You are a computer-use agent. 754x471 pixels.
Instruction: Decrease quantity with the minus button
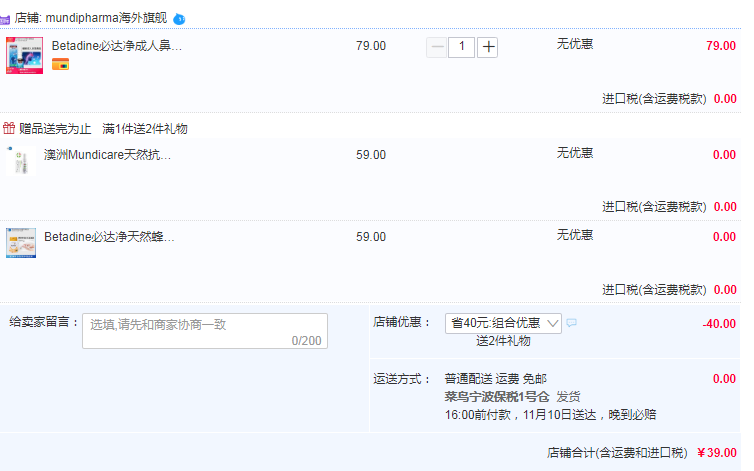pyautogui.click(x=436, y=47)
